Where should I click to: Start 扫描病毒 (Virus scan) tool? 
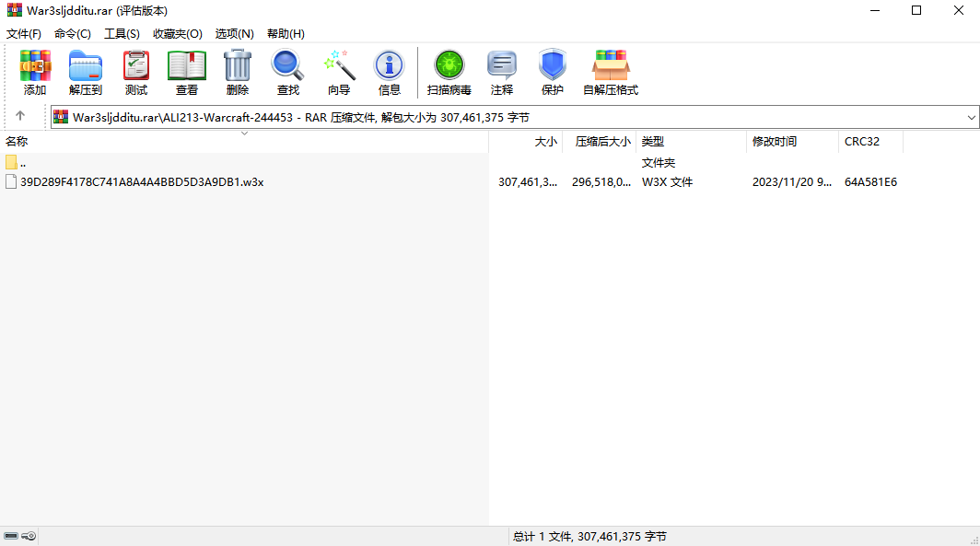449,72
